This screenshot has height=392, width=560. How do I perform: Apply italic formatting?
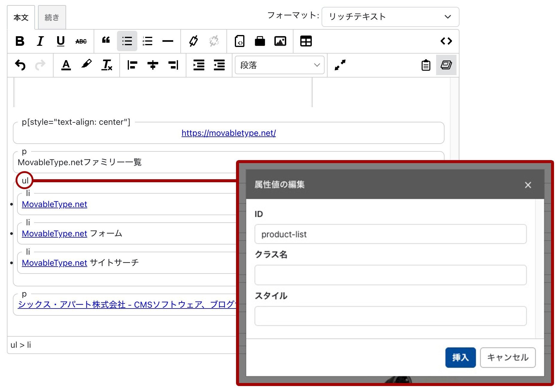click(40, 41)
